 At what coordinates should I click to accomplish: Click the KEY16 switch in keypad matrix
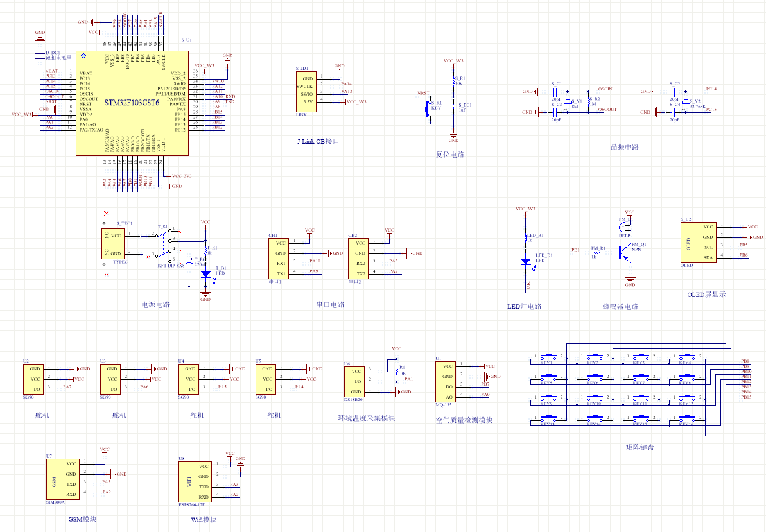click(688, 419)
